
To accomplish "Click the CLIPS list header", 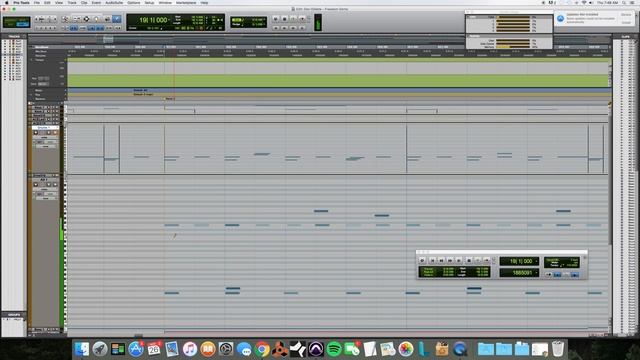I will coord(625,36).
